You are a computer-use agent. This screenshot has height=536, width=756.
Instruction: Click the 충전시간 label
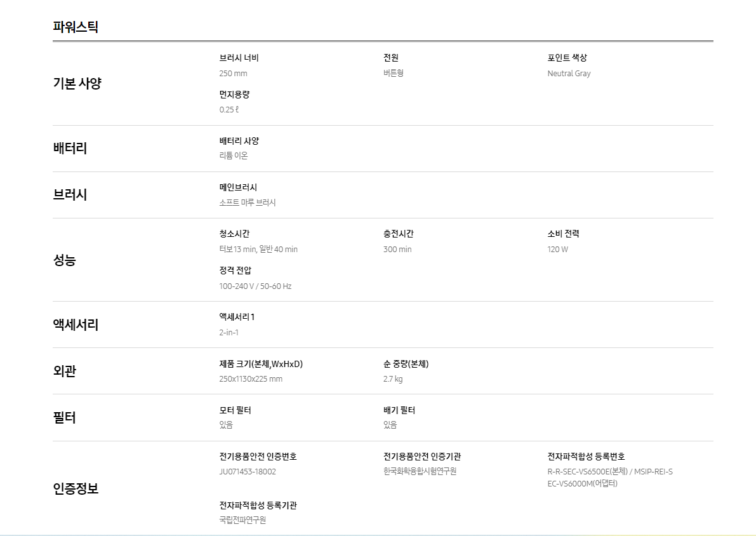(398, 234)
